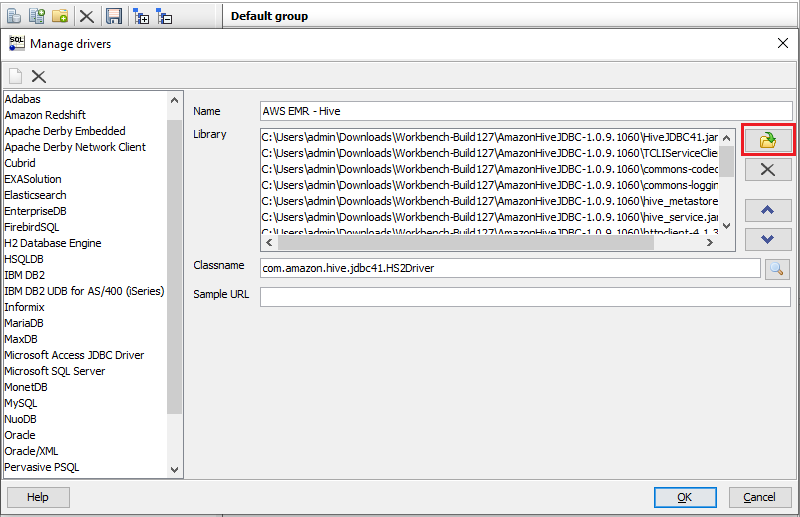Click the Name field containing AWS EMR - Hive

point(526,111)
